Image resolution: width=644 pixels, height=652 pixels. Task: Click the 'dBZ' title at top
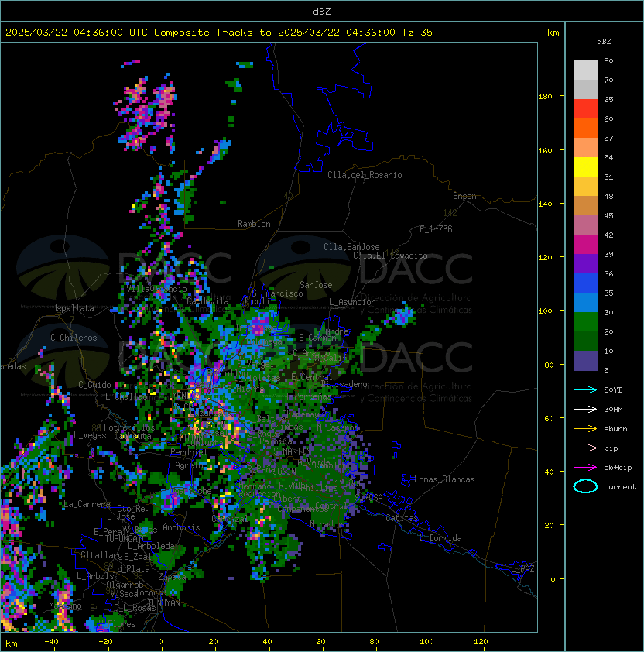point(322,12)
